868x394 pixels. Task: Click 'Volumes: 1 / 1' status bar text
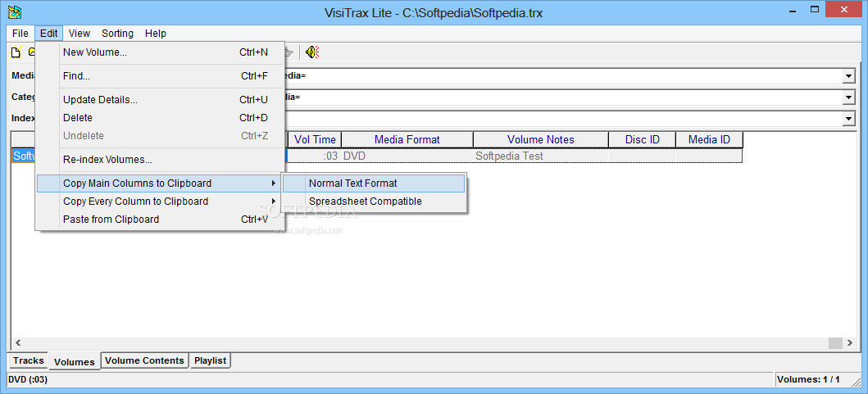pyautogui.click(x=808, y=379)
